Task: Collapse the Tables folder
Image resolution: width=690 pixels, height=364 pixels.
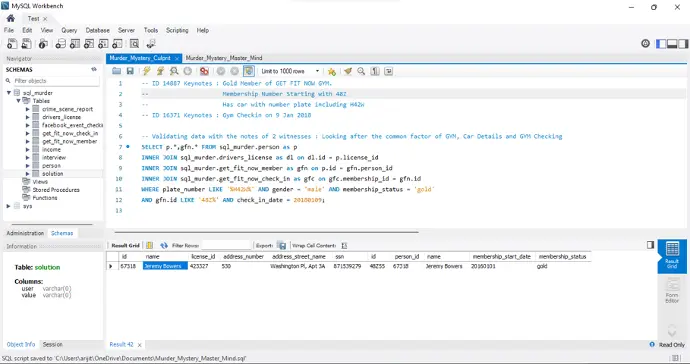Action: [x=18, y=101]
